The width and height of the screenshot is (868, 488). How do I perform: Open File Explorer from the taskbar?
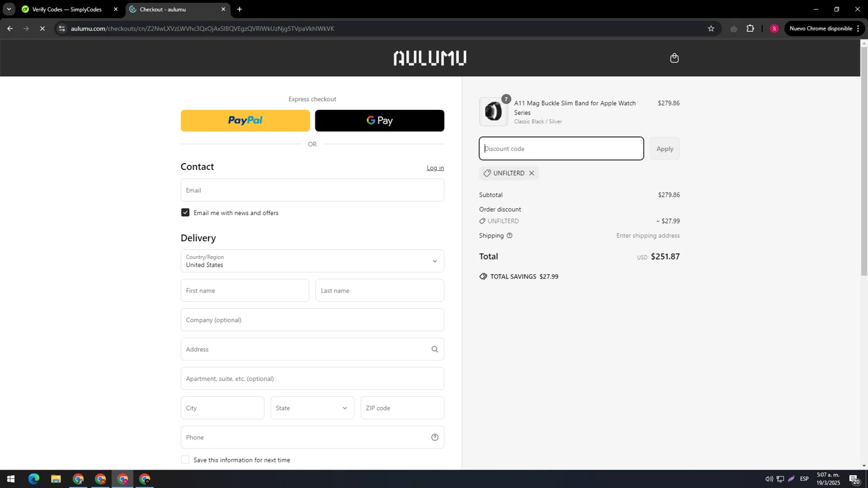point(56,479)
